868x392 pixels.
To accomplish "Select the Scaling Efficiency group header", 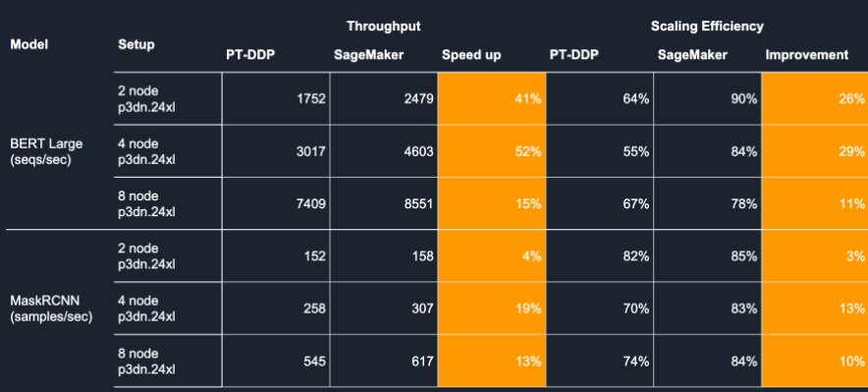I will point(707,26).
